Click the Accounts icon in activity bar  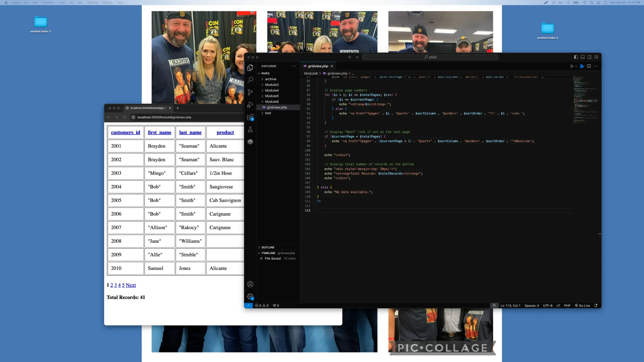pos(250,284)
